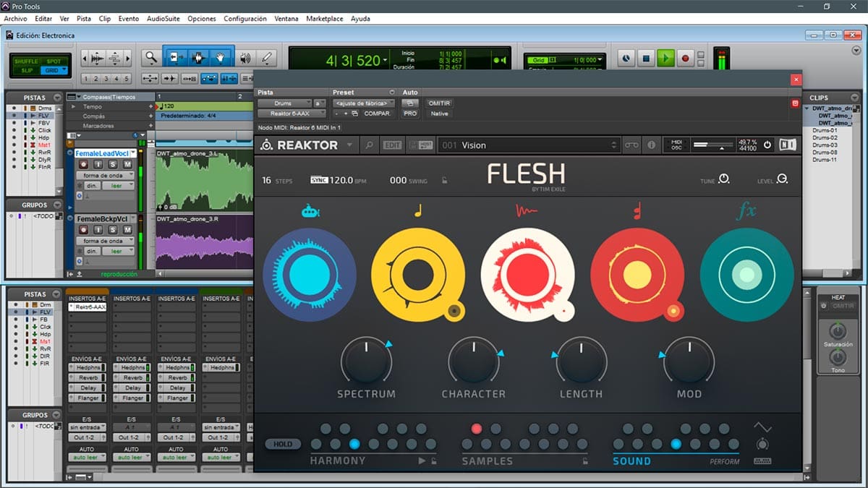Open the Reaktor info icon
This screenshot has height=488, width=868.
(652, 145)
